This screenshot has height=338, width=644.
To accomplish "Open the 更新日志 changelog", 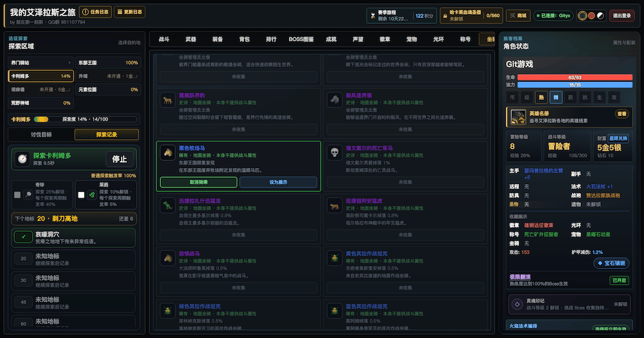I will coord(129,12).
